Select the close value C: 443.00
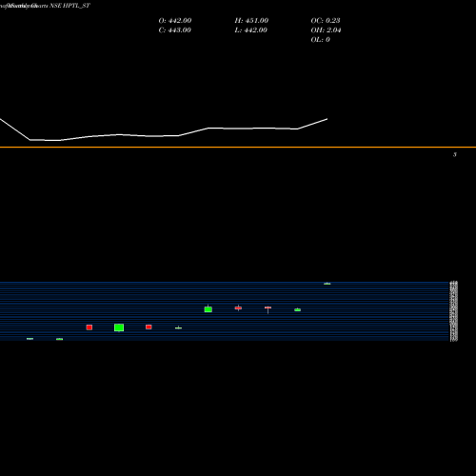This screenshot has width=476, height=476. point(174,30)
